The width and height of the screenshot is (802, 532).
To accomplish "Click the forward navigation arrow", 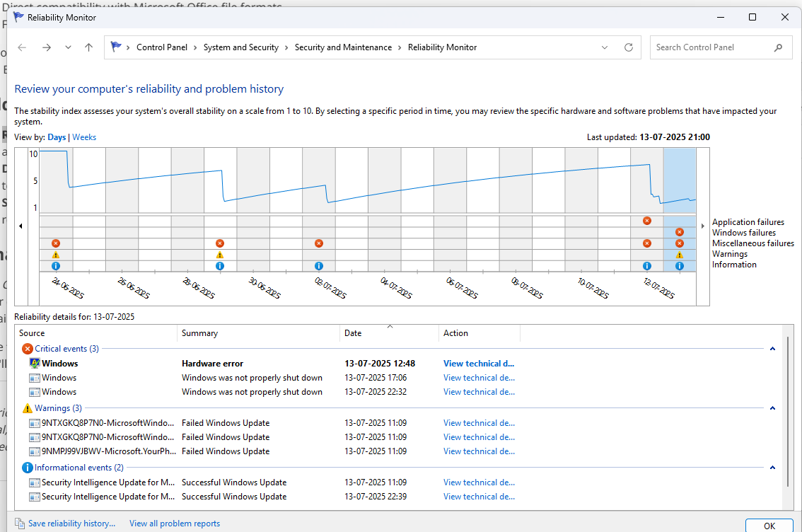I will (x=47, y=47).
